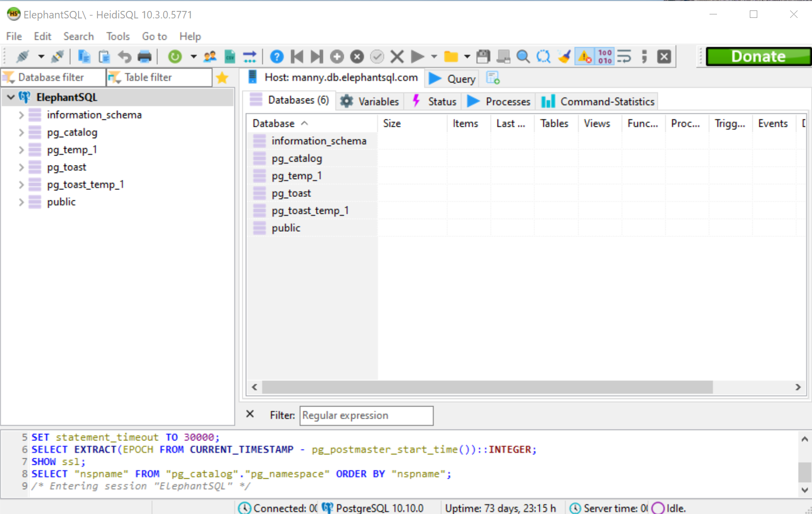The image size is (812, 514).
Task: Sort by the Database column header
Action: coord(312,123)
